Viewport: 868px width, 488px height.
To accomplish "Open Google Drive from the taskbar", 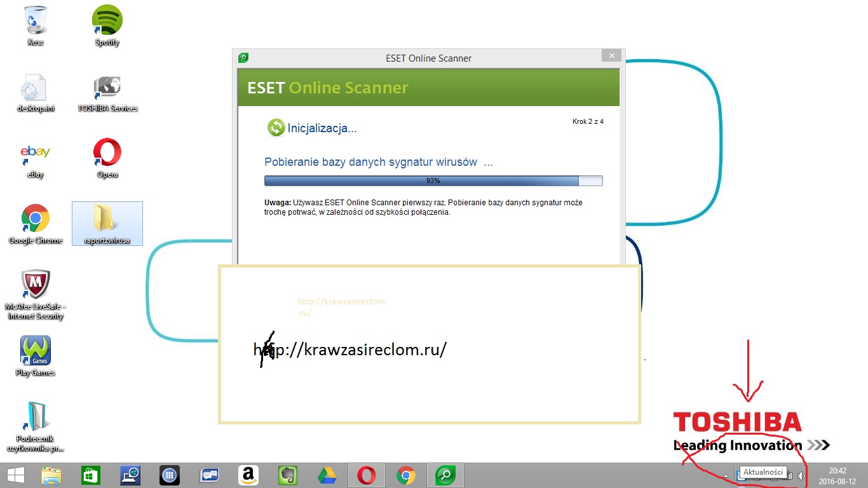I will [327, 475].
